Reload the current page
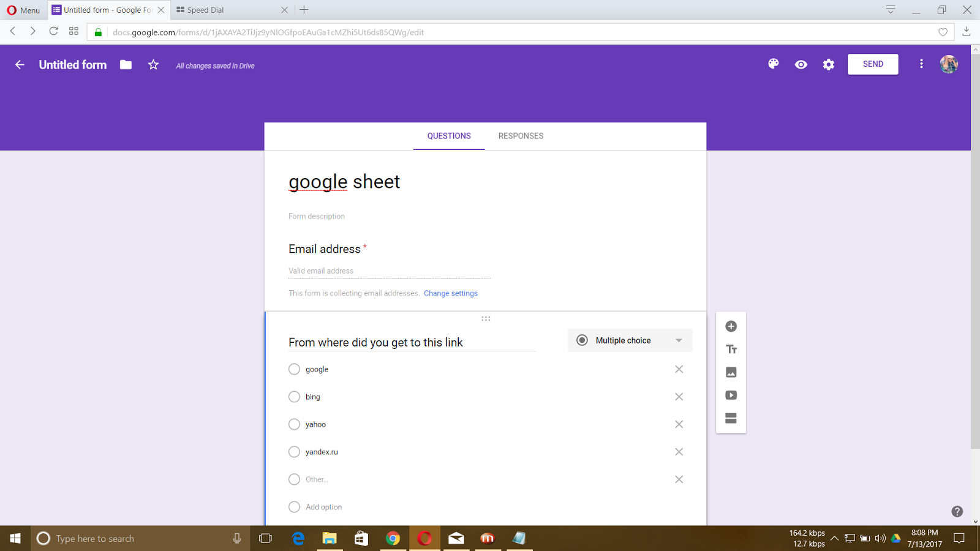The image size is (980, 551). click(54, 31)
